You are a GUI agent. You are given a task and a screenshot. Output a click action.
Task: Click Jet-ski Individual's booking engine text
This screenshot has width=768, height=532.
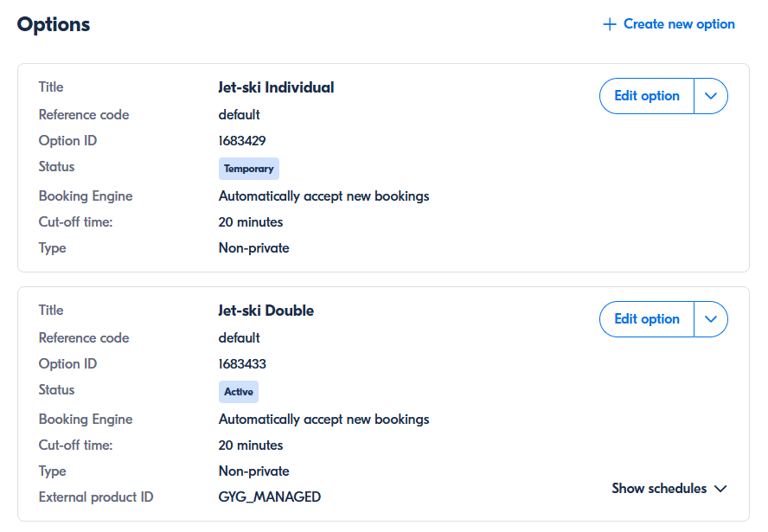pyautogui.click(x=323, y=196)
